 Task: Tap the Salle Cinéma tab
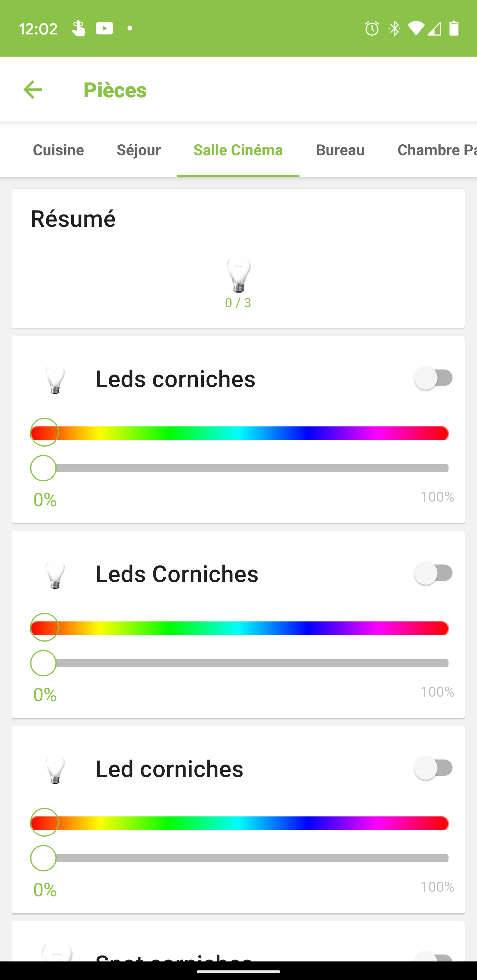tap(238, 150)
